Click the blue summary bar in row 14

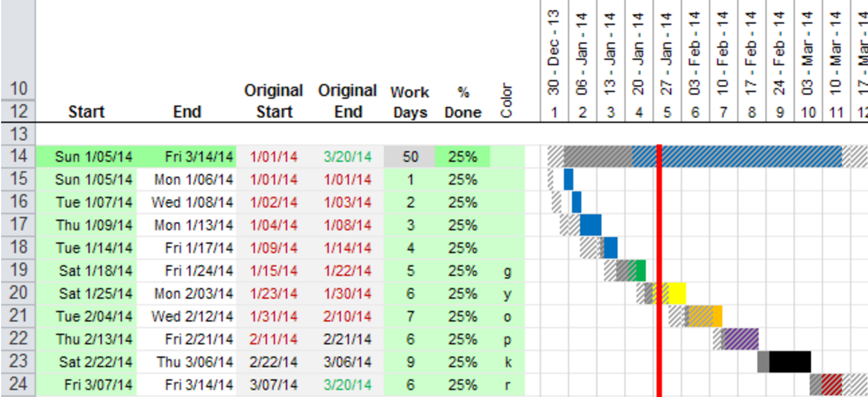737,156
